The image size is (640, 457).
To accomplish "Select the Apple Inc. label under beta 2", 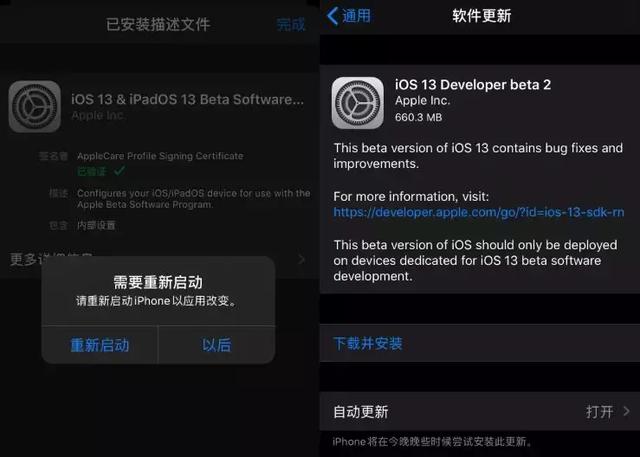I will 422,101.
